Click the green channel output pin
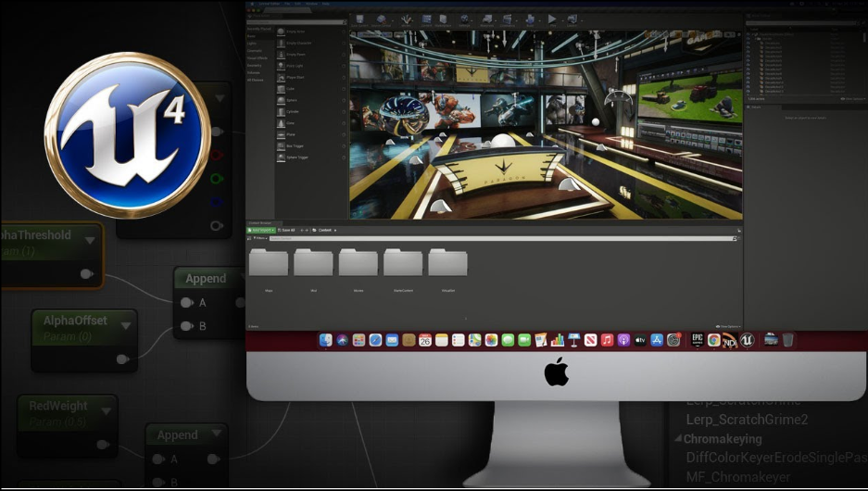868x491 pixels. click(x=217, y=179)
